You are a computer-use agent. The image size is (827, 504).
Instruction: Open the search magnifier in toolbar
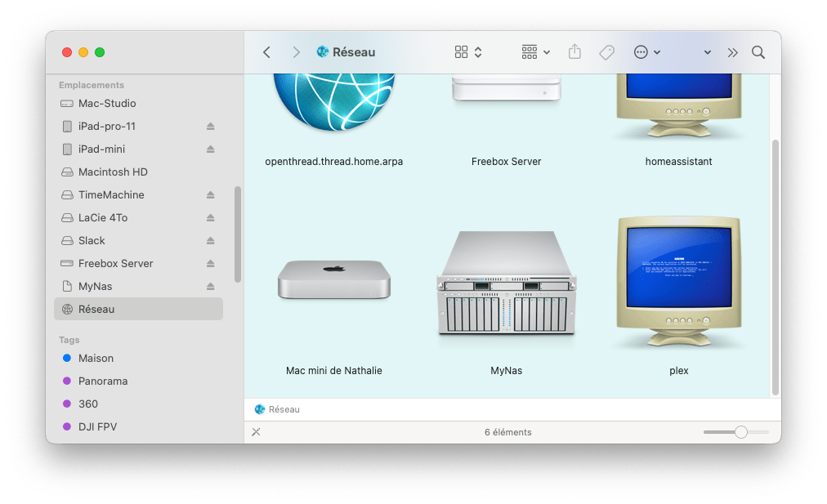click(758, 52)
